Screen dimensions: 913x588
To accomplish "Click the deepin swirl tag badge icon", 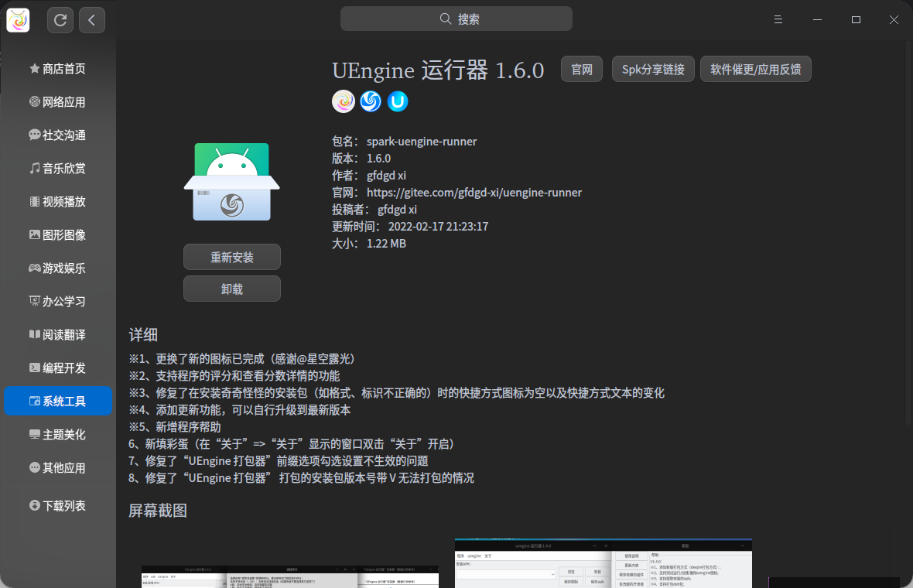I will (x=371, y=101).
